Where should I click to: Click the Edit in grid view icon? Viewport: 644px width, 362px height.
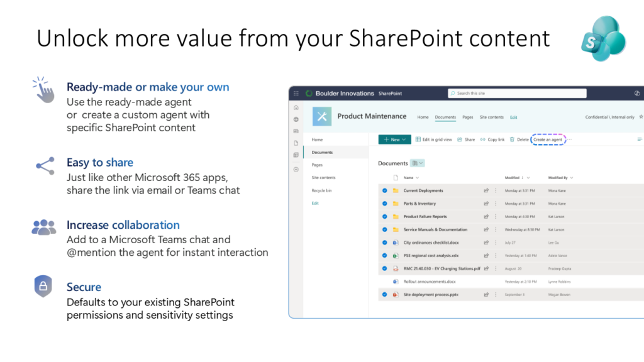pos(418,140)
